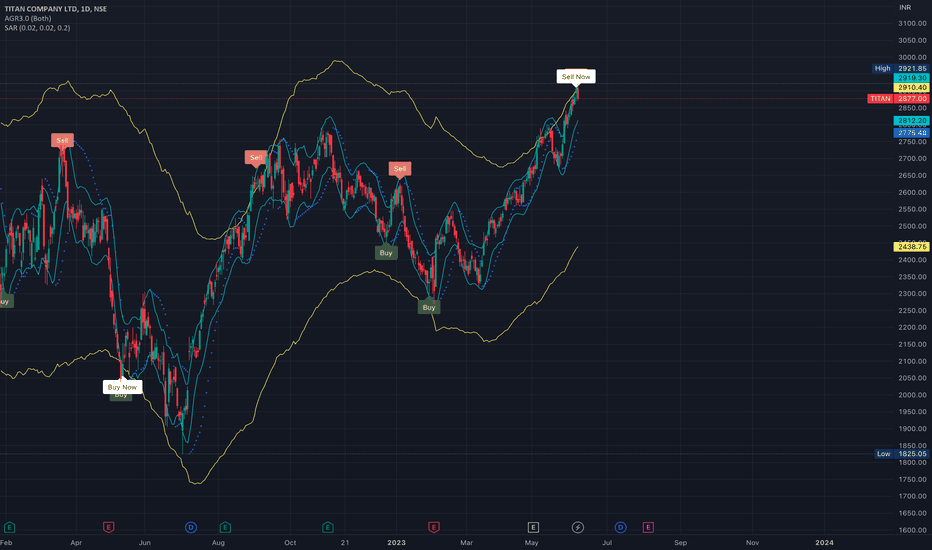Click the 3100.00 price axis value

[x=912, y=23]
